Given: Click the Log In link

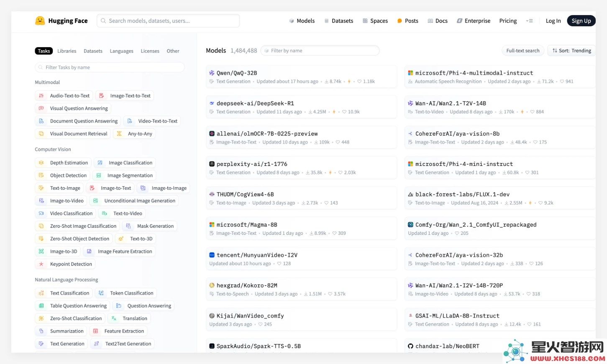Looking at the screenshot, I should coord(553,21).
